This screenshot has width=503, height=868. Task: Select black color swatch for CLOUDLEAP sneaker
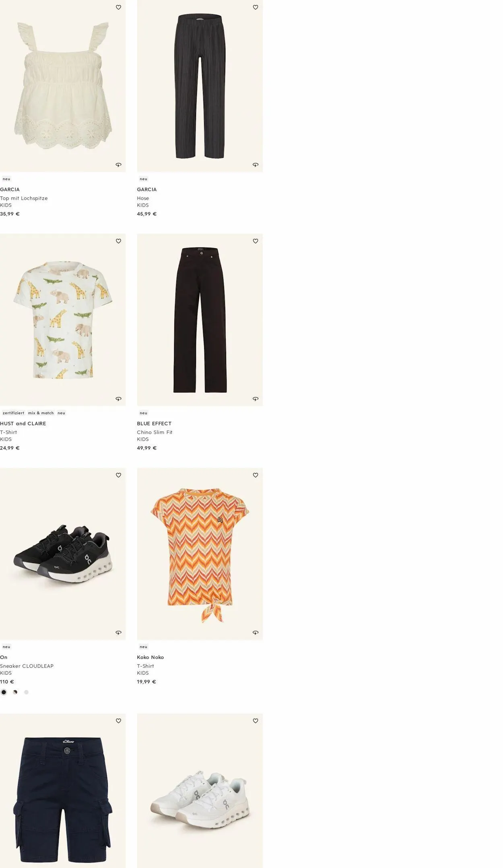[x=4, y=692]
